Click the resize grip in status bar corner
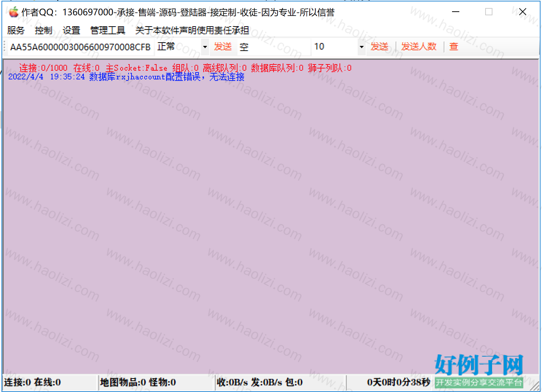 click(535, 386)
